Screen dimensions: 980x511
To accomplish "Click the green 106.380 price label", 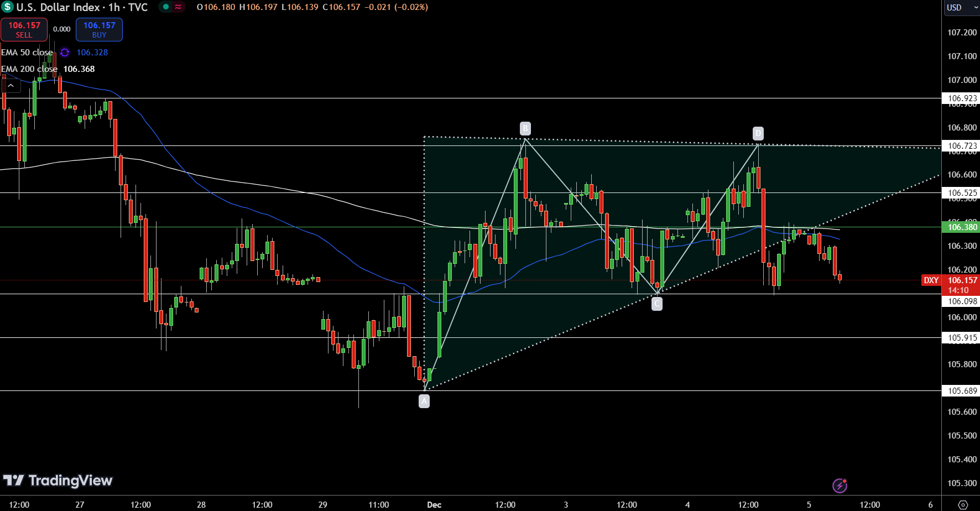I will pyautogui.click(x=961, y=227).
